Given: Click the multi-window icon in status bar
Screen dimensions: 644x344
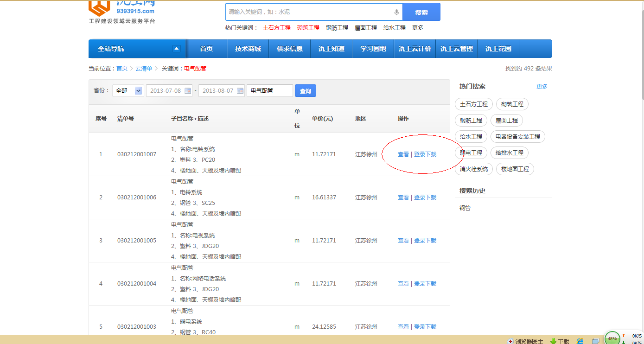Looking at the screenshot, I should [596, 341].
